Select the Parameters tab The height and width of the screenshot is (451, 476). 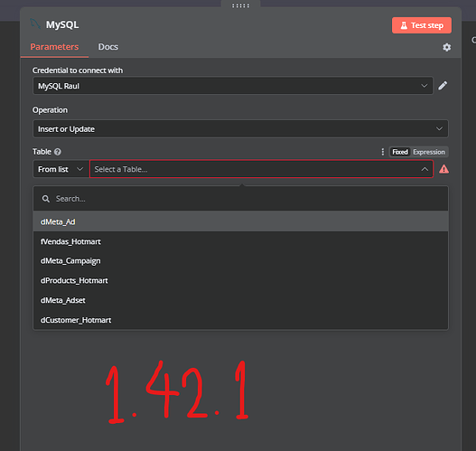tap(54, 47)
